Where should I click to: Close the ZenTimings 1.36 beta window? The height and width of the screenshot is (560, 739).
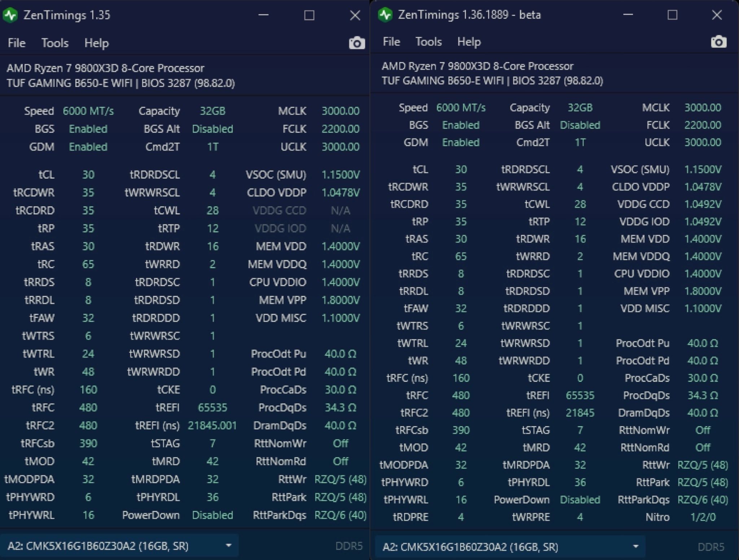tap(717, 15)
